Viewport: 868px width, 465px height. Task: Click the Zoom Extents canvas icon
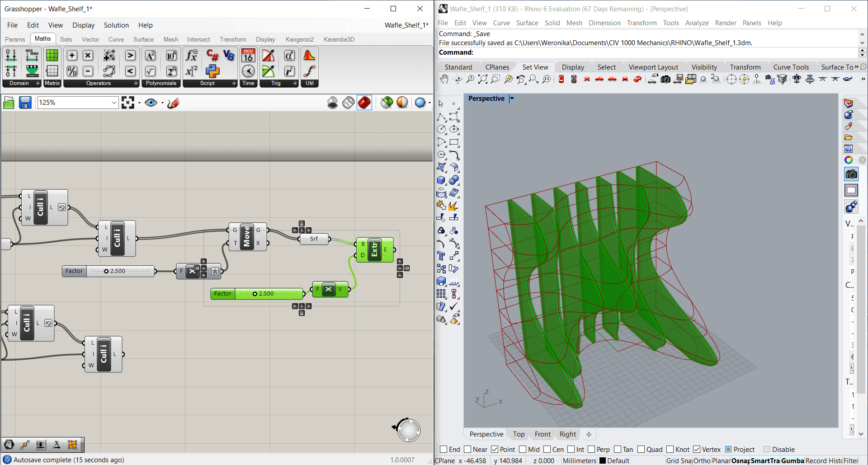click(x=128, y=103)
